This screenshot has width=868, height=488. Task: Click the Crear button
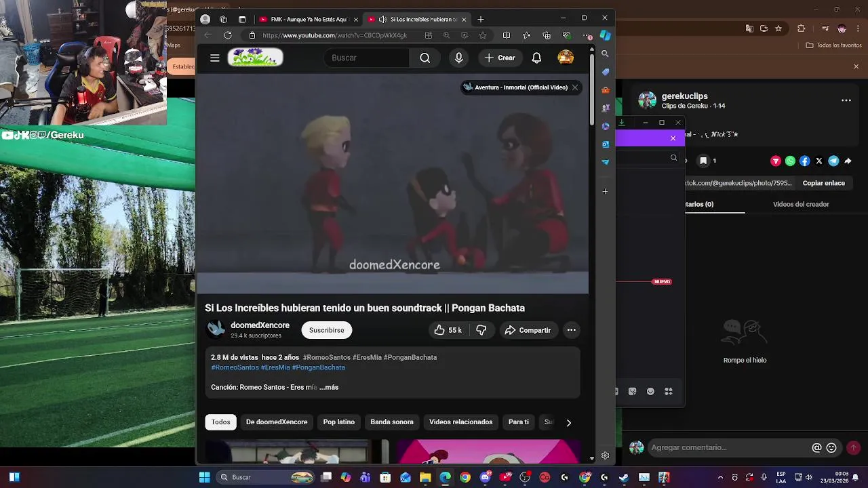(x=500, y=58)
